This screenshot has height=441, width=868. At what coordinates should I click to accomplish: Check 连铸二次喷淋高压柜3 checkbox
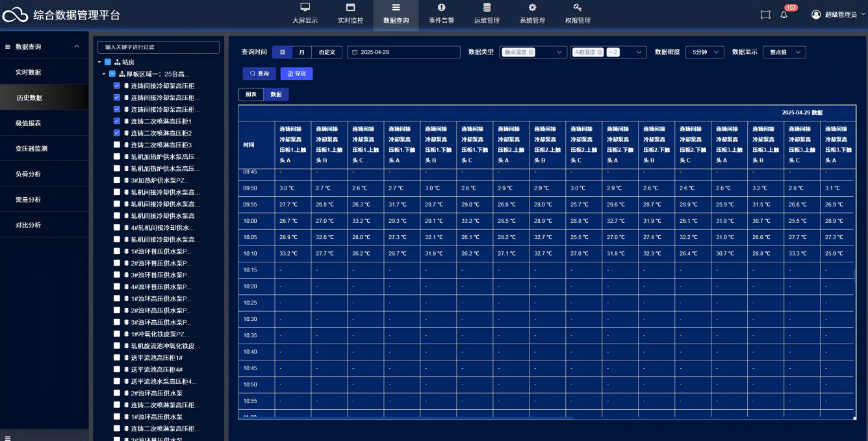click(117, 144)
